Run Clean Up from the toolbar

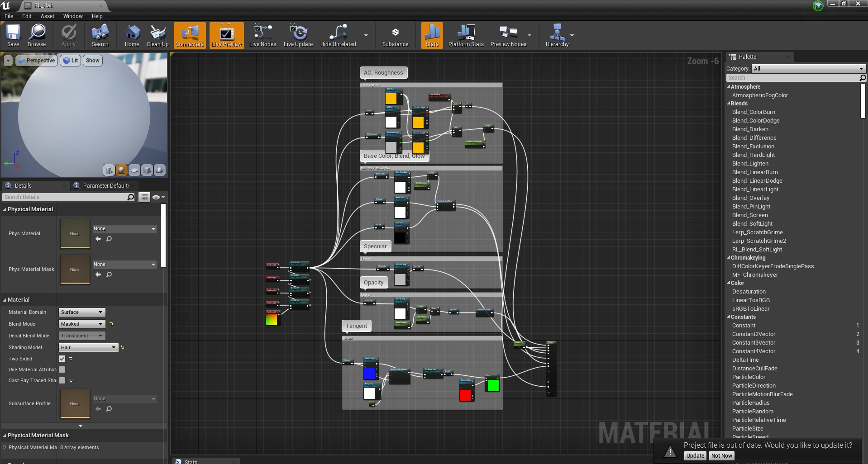157,35
